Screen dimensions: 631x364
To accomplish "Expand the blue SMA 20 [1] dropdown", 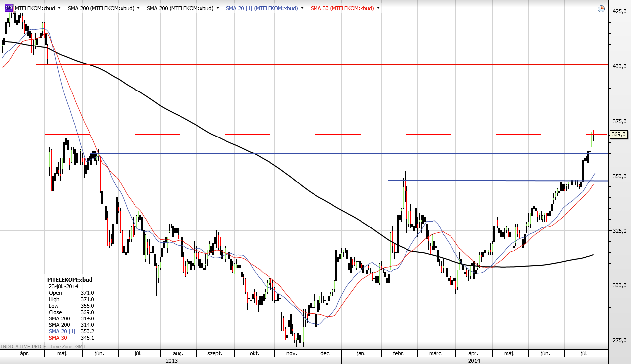I will pyautogui.click(x=302, y=8).
